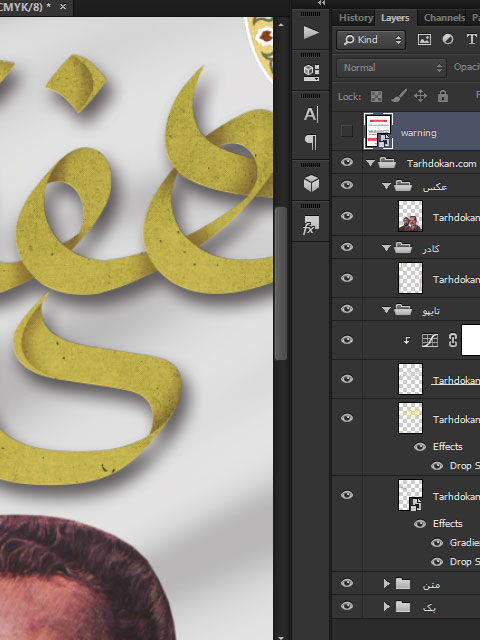
Task: Expand the متن group
Action: 387,584
